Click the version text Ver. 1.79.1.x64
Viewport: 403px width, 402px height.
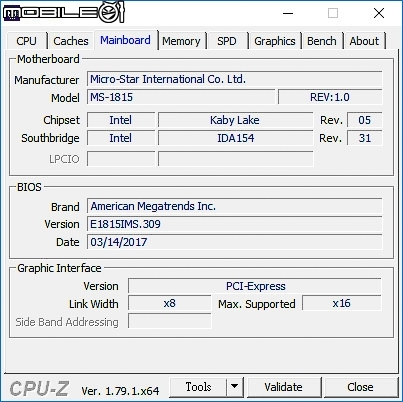[x=120, y=391]
